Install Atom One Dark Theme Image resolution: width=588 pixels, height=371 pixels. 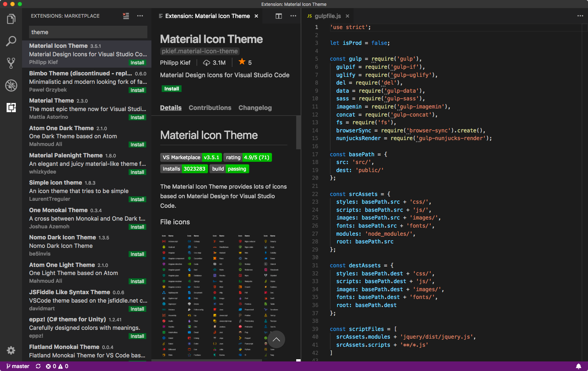[x=137, y=145]
